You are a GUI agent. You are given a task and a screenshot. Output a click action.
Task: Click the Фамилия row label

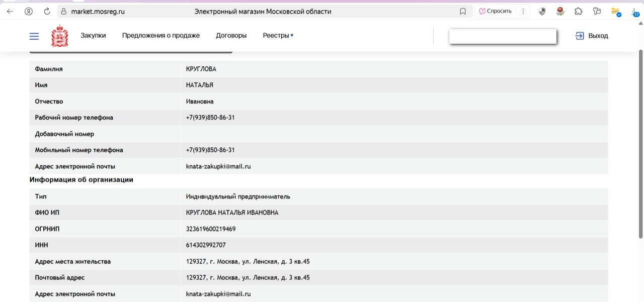pyautogui.click(x=49, y=69)
